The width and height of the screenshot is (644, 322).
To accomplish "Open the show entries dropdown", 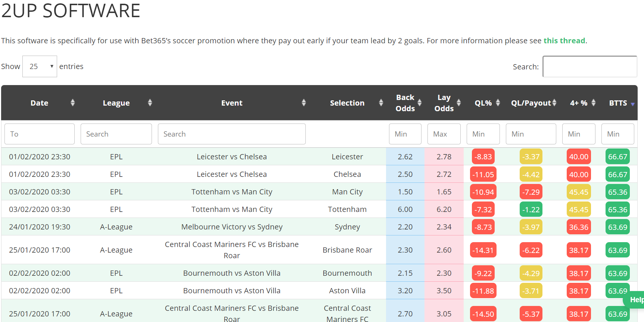I will (x=40, y=66).
